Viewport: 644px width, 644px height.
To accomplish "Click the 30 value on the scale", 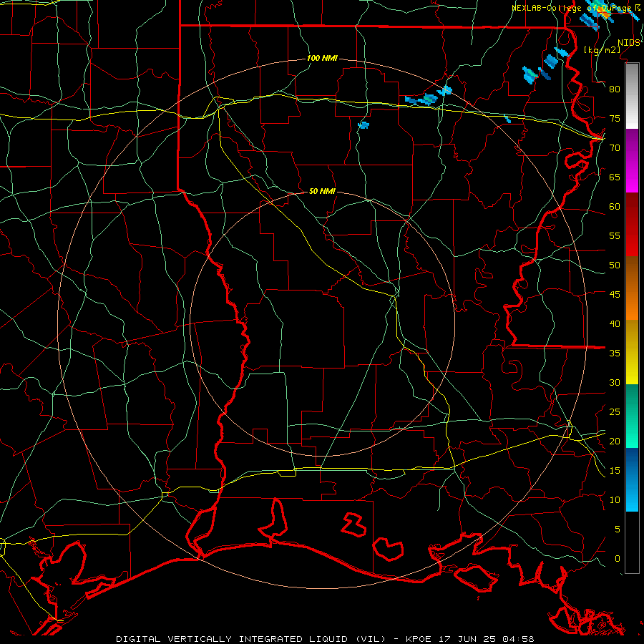I will 615,382.
